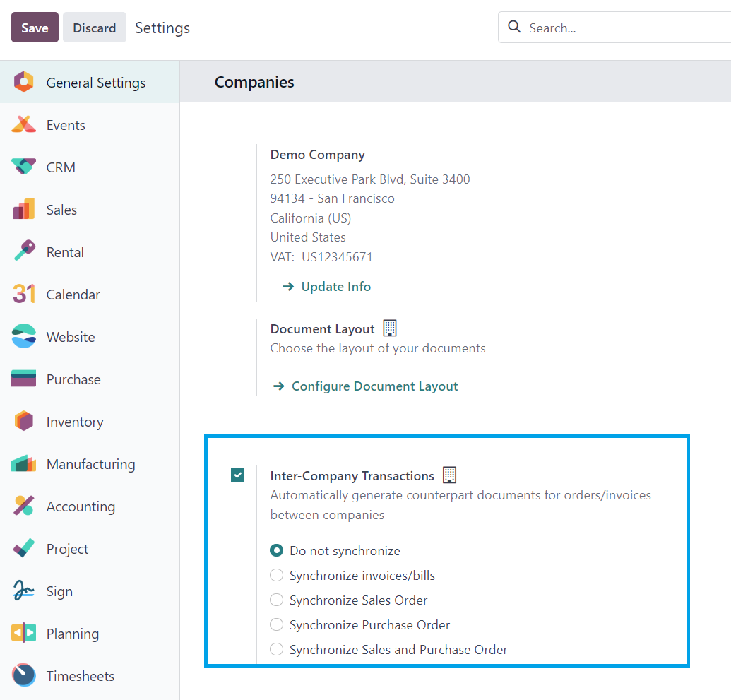Viewport: 731px width, 700px height.
Task: Click the Sales bar chart icon
Action: click(24, 209)
